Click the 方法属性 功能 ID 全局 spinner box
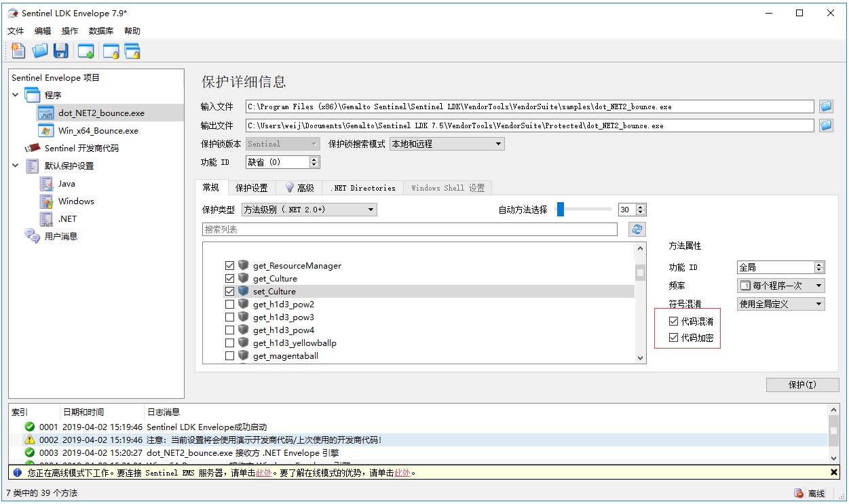849x504 pixels. coord(781,267)
